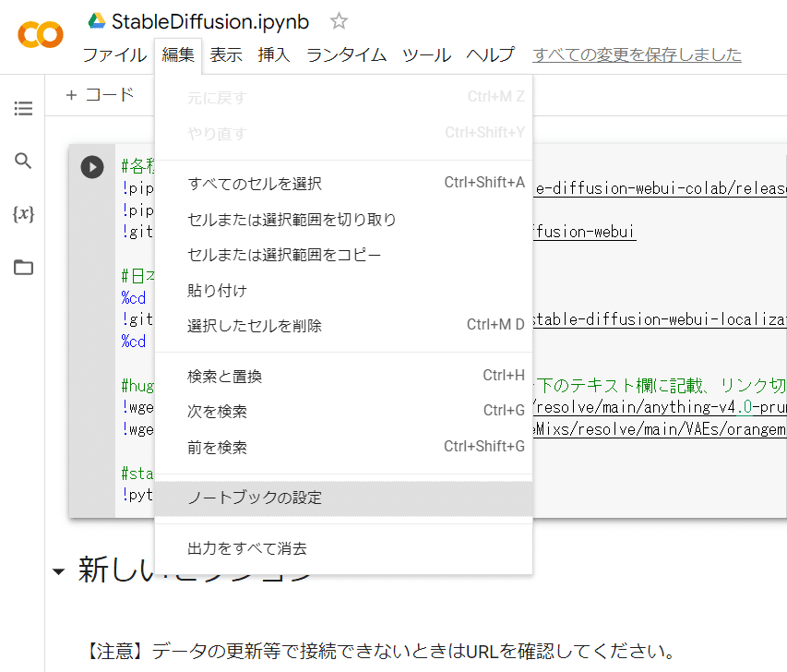787x672 pixels.
Task: Choose すべてのセルを選択 menu entry
Action: [344, 184]
